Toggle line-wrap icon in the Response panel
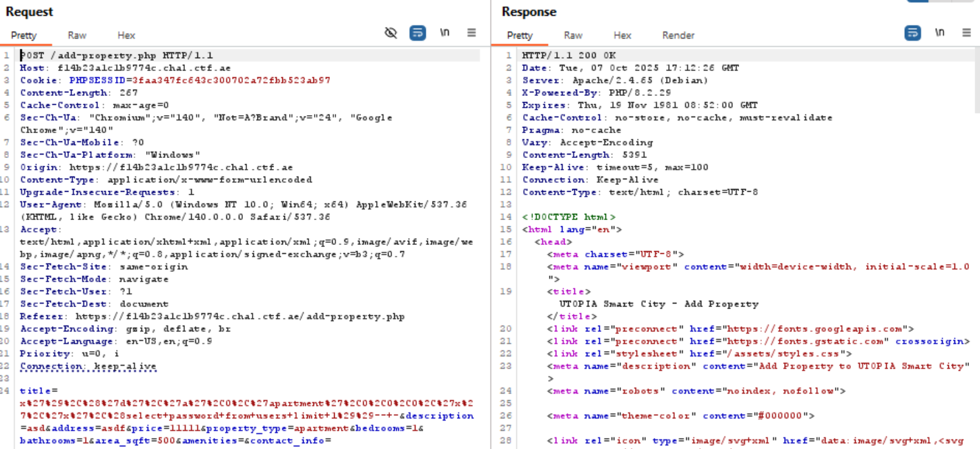 pyautogui.click(x=913, y=32)
